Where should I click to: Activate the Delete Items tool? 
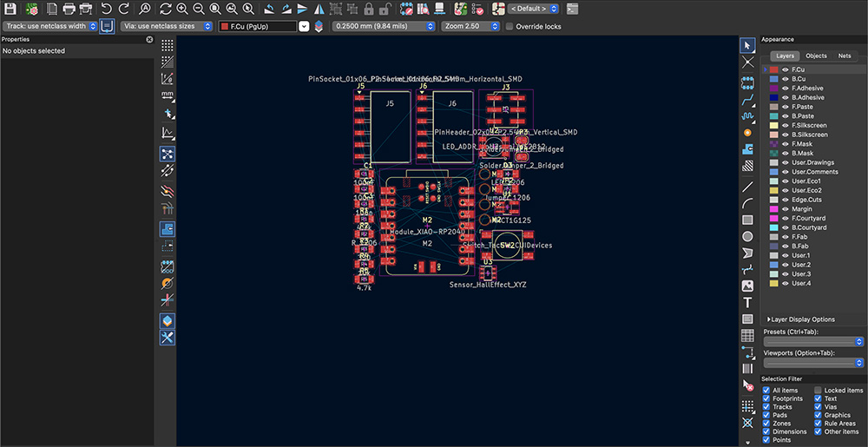[x=747, y=385]
